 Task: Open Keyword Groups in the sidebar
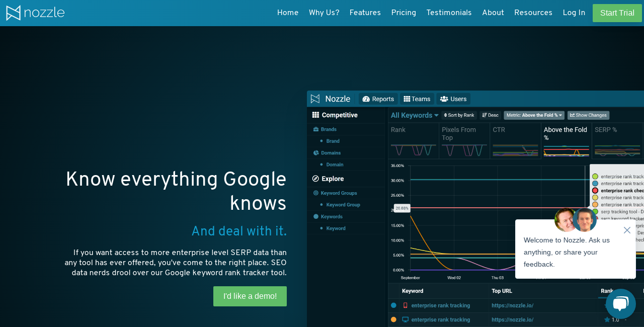[335, 193]
